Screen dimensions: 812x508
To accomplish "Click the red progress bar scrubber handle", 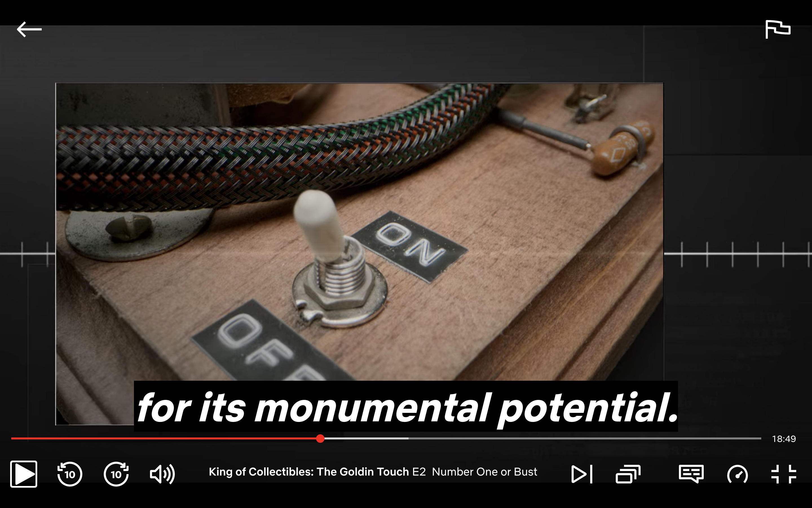I will click(x=320, y=439).
